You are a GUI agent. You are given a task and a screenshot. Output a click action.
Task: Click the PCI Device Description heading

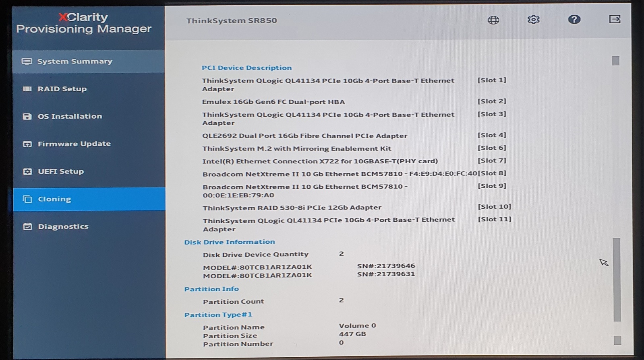click(x=246, y=68)
